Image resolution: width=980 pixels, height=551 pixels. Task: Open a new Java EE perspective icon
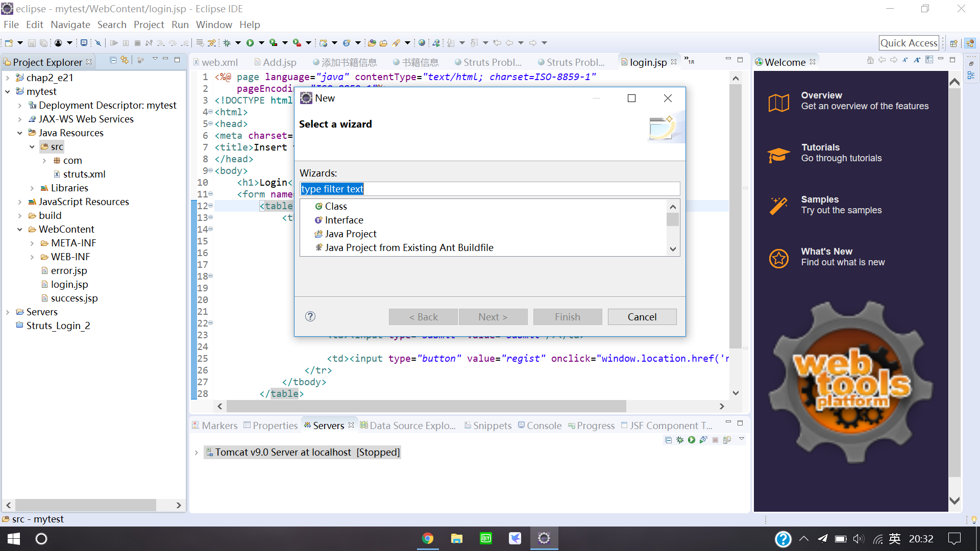tap(971, 43)
